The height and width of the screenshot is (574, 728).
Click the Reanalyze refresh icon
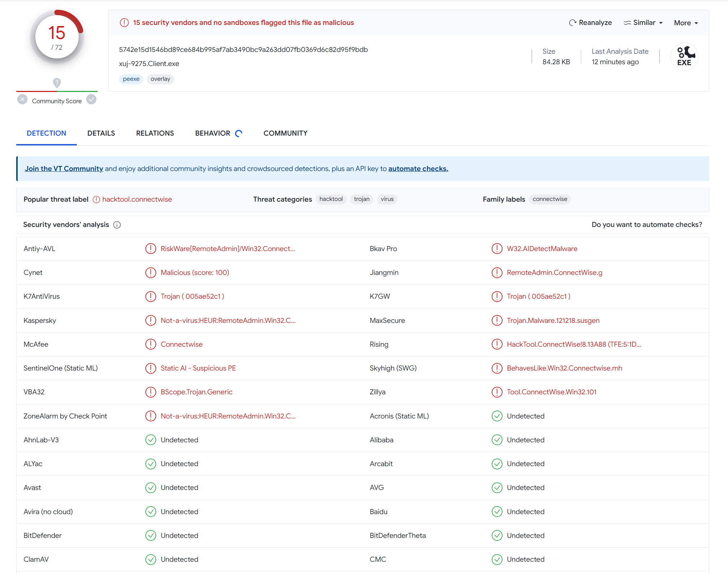pos(572,23)
